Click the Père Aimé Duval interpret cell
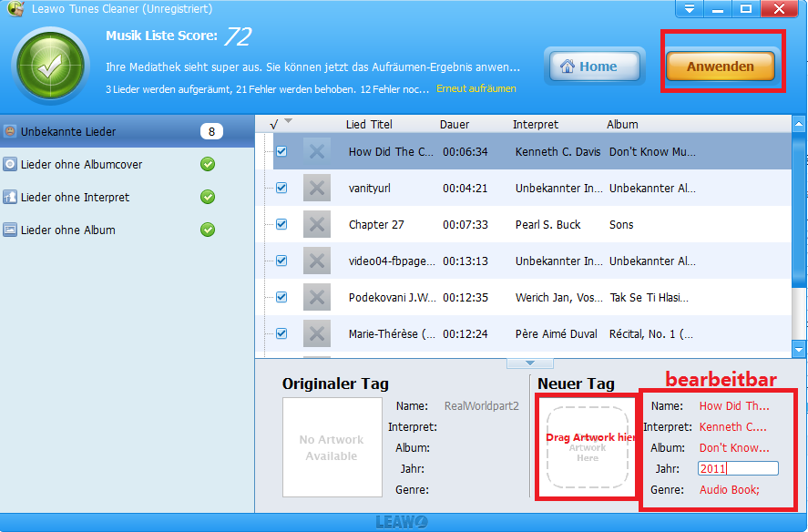Screen dimensions: 808x532 coord(556,334)
